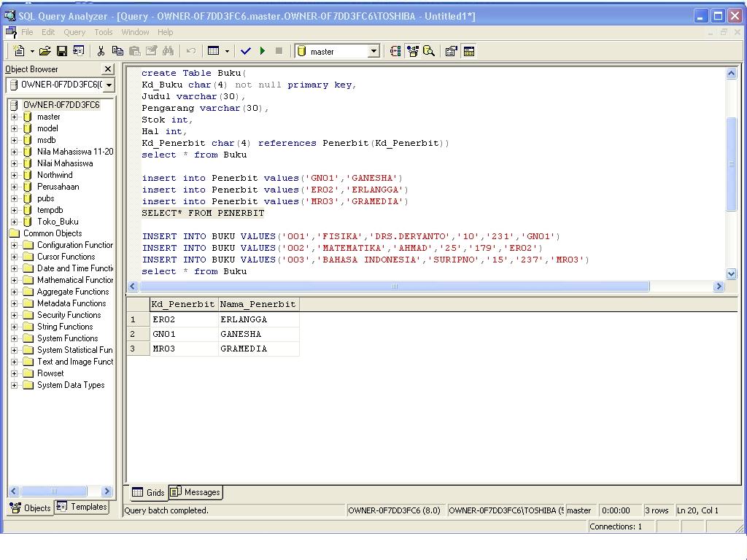Switch to the Grids results tab
This screenshot has height=560, width=747.
148,492
